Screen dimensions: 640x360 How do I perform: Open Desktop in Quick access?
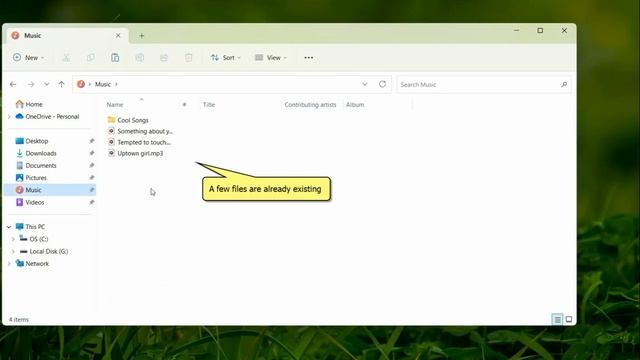click(36, 141)
